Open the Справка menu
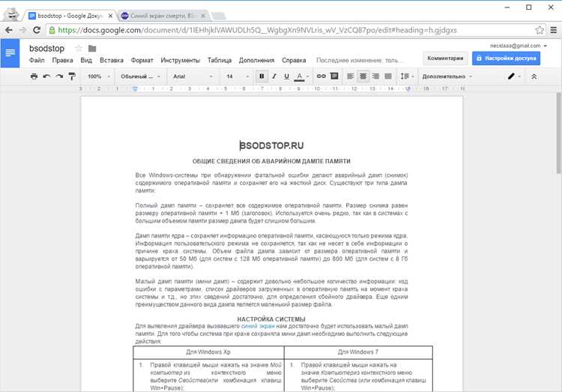The height and width of the screenshot is (392, 562). (294, 60)
